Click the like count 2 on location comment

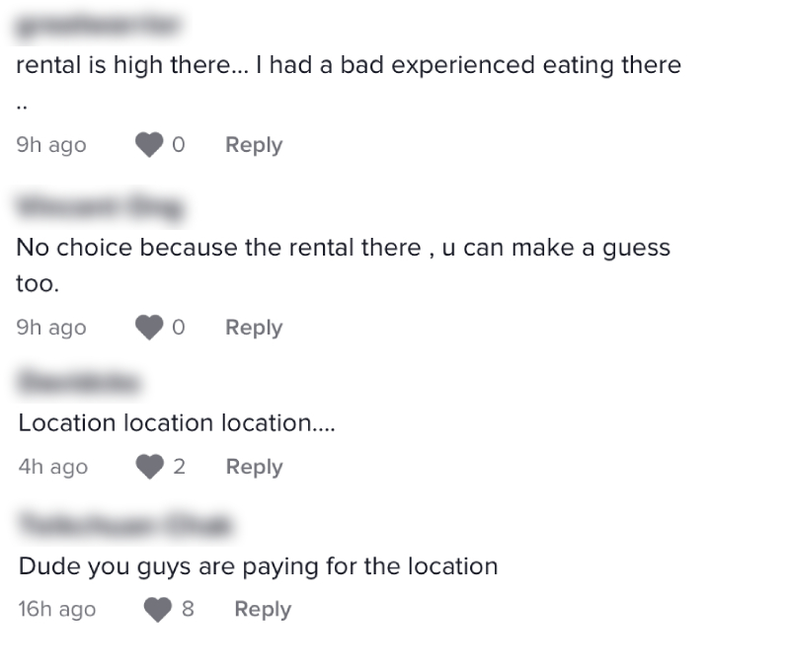click(180, 467)
